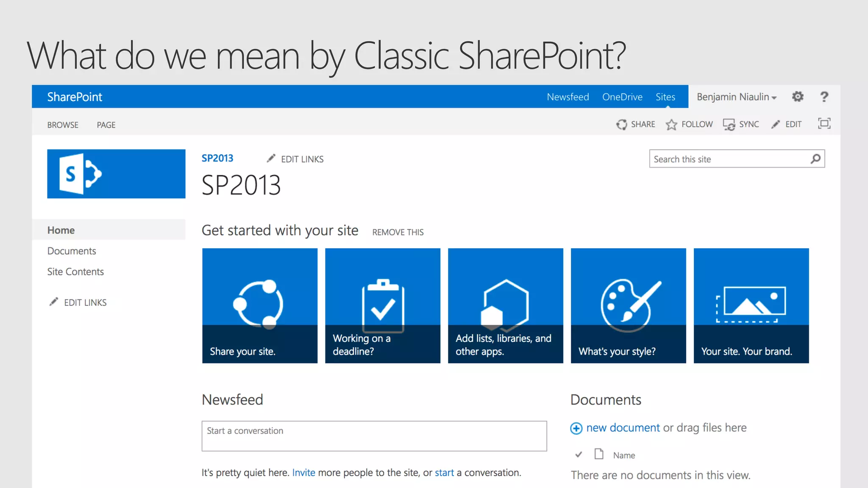Open OneDrive in the suite bar
This screenshot has width=868, height=488.
coord(622,97)
